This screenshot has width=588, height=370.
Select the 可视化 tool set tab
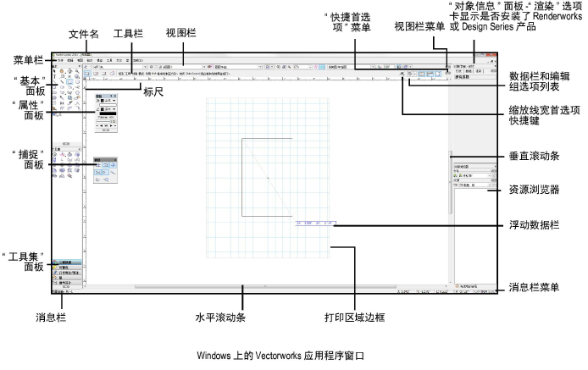click(x=67, y=268)
